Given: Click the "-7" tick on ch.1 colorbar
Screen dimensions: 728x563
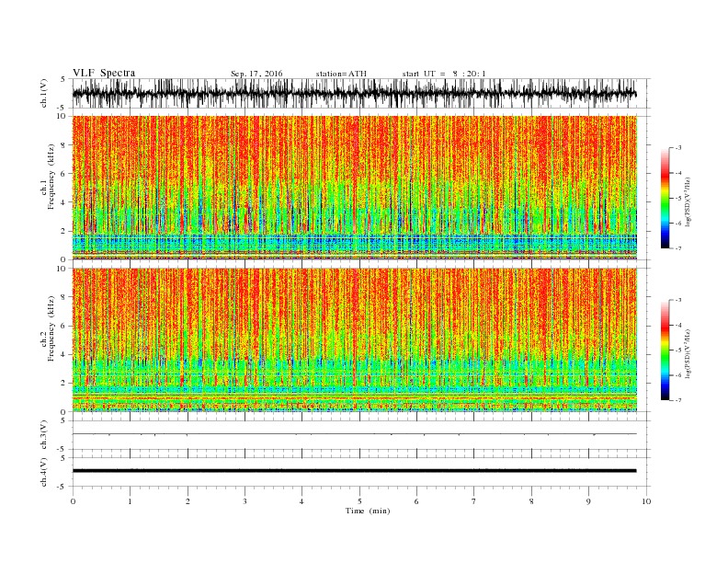Looking at the screenshot, I should pos(678,248).
